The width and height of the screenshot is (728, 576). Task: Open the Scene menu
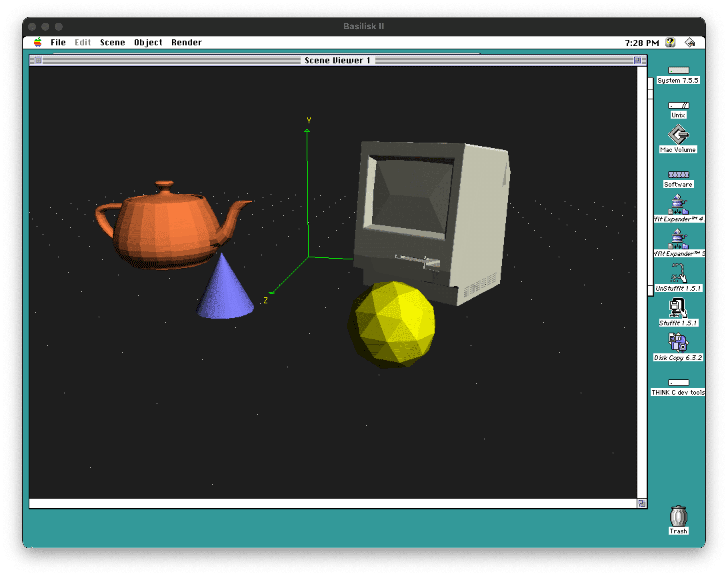(x=112, y=42)
